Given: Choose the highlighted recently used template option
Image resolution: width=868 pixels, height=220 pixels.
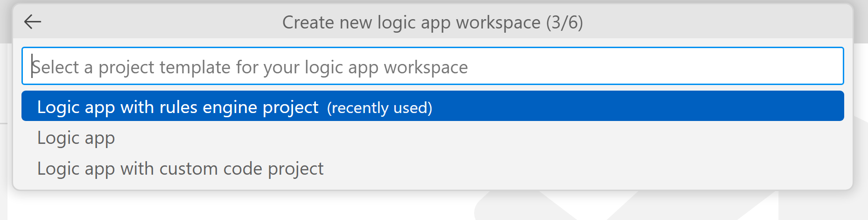Looking at the screenshot, I should coord(433,106).
